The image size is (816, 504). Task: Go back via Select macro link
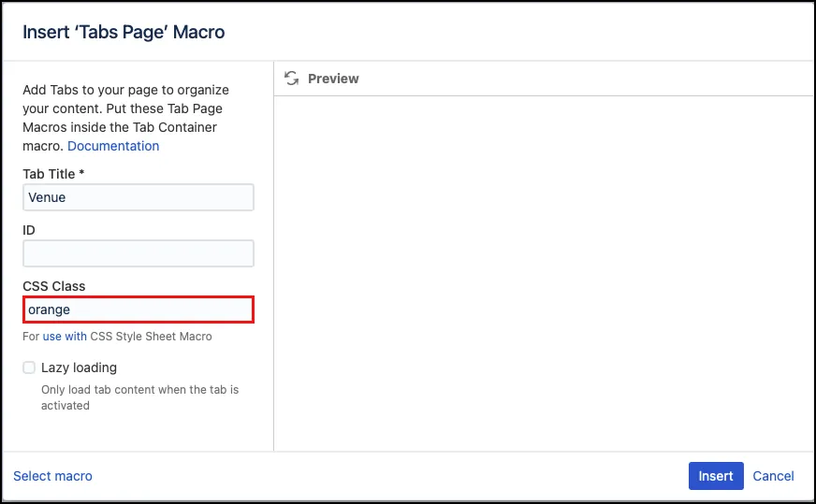(x=52, y=476)
